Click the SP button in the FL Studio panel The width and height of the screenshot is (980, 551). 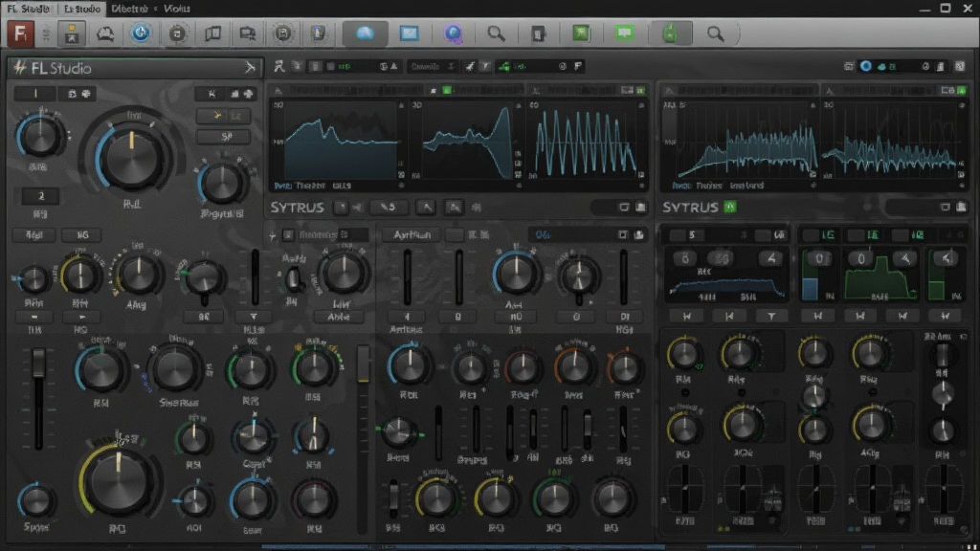tap(223, 137)
